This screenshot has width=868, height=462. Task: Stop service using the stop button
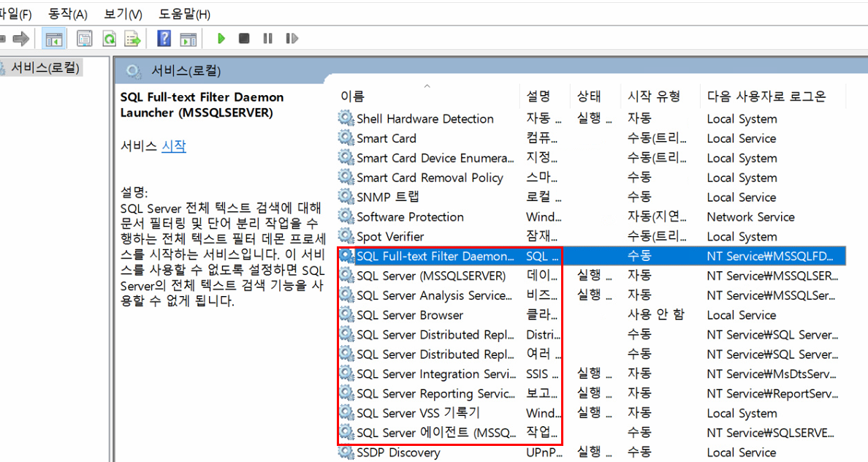pyautogui.click(x=244, y=39)
